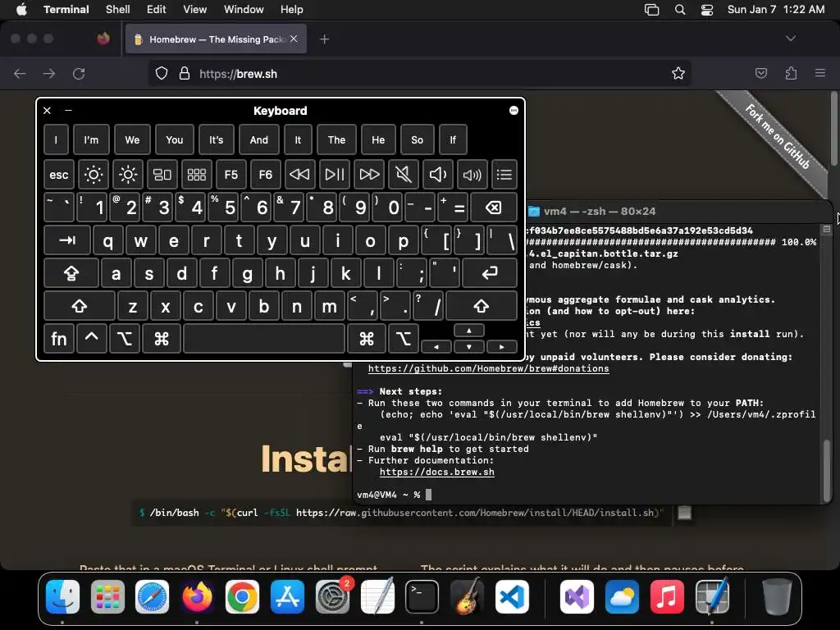This screenshot has height=630, width=840.
Task: Tap the space bar on the on-screen keyboard
Action: point(264,339)
